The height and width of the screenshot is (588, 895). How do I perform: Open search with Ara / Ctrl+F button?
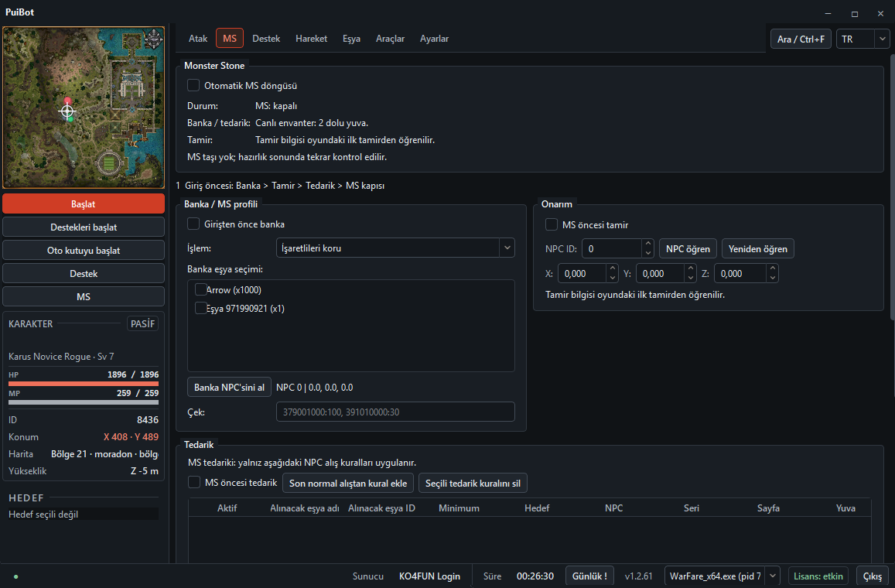pos(801,39)
